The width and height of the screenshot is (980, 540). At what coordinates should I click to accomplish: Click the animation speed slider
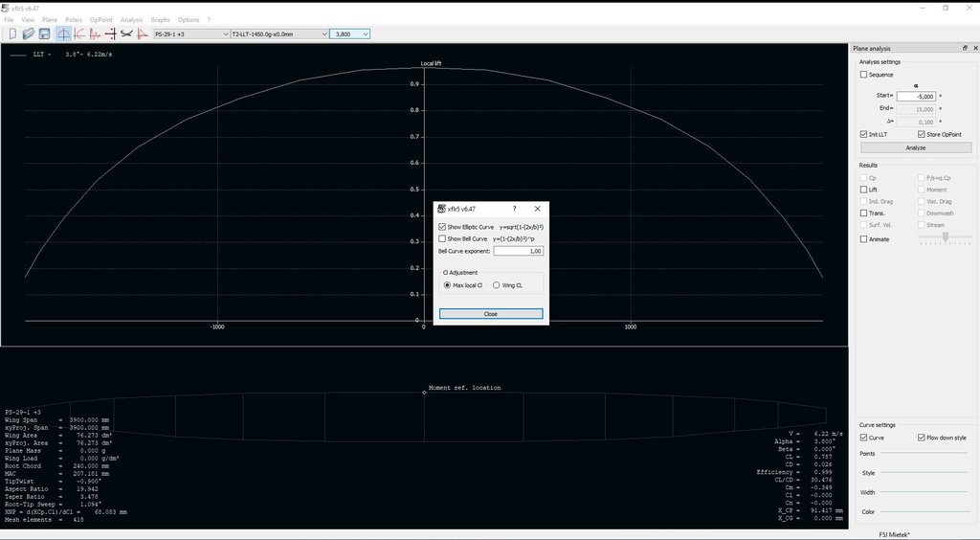(x=945, y=236)
